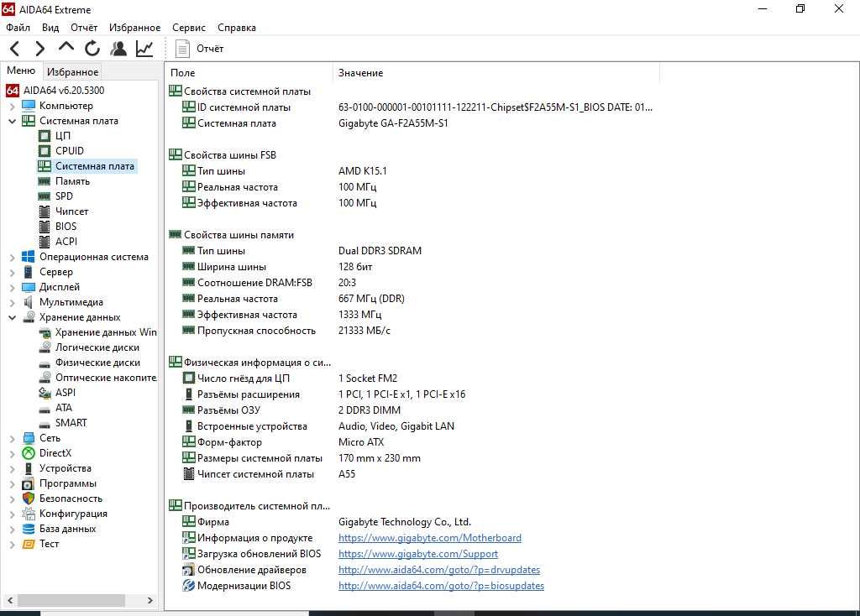
Task: Expand the Сеть tree node
Action: click(x=12, y=438)
